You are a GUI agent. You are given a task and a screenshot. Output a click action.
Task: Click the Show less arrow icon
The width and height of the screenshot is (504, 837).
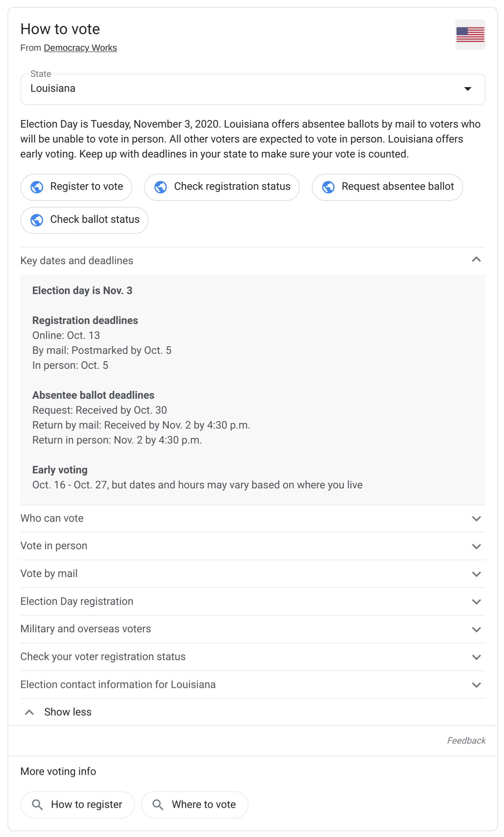pos(30,712)
